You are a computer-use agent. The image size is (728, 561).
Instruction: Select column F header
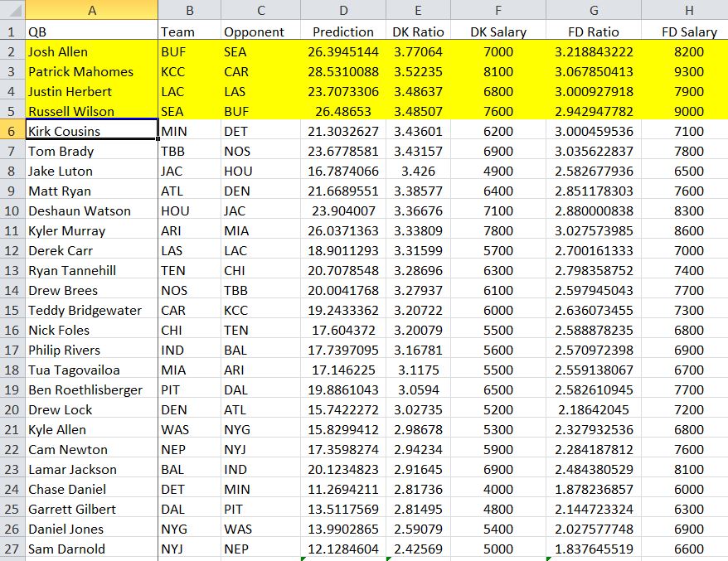(x=498, y=10)
